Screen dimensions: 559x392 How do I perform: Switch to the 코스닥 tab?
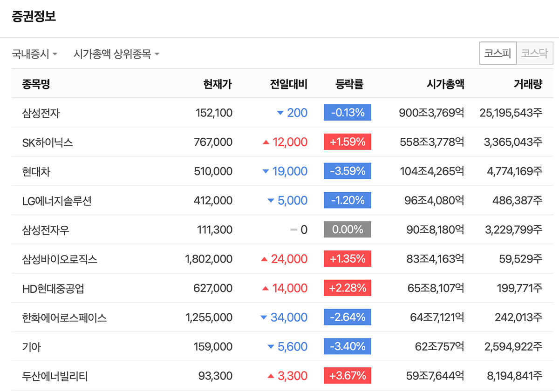534,53
